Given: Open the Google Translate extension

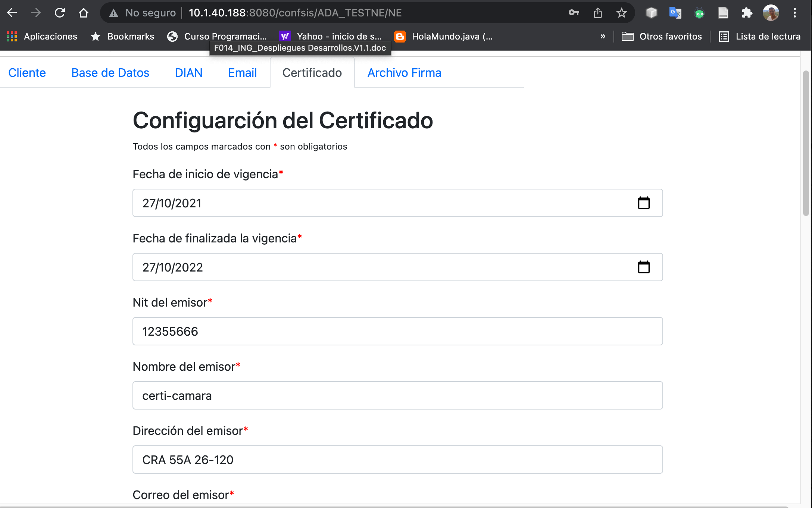Looking at the screenshot, I should [675, 13].
